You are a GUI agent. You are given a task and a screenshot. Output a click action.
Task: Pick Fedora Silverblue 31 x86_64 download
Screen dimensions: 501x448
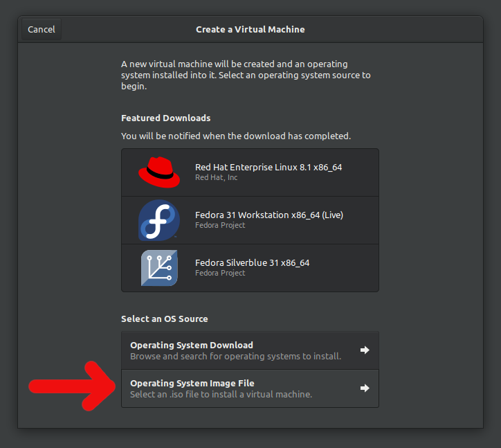[252, 263]
